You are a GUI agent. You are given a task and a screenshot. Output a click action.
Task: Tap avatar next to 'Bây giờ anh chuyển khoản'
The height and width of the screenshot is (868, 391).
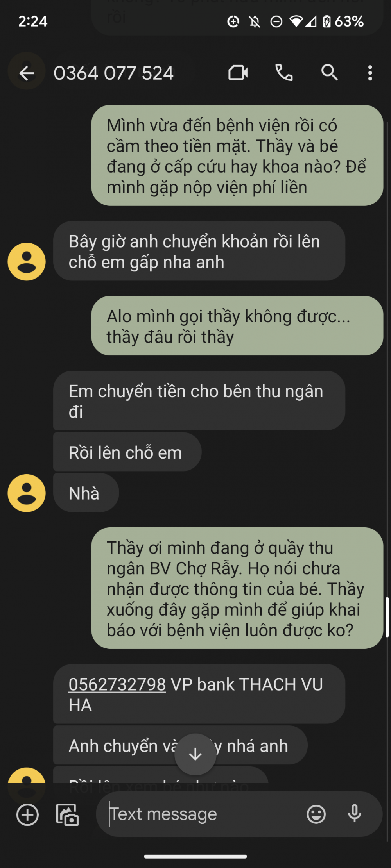27,261
